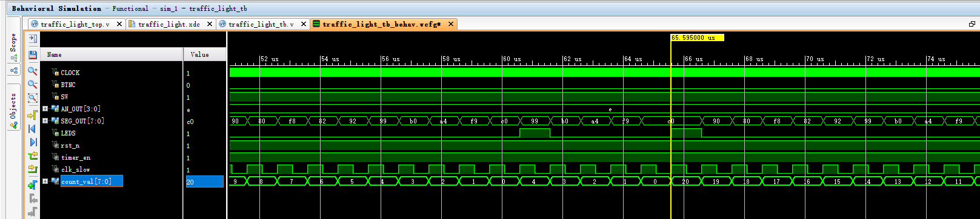
Task: Close the traffic_light_tb.v tab
Action: click(304, 24)
